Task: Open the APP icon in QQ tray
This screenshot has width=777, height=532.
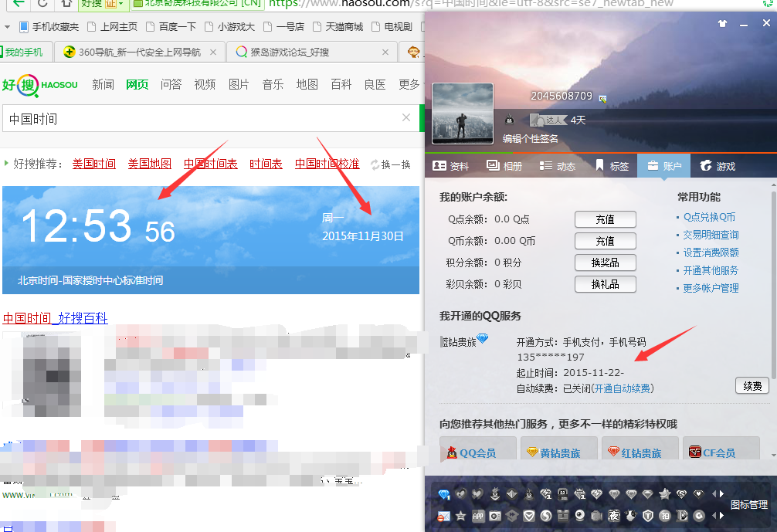Action: point(478,516)
